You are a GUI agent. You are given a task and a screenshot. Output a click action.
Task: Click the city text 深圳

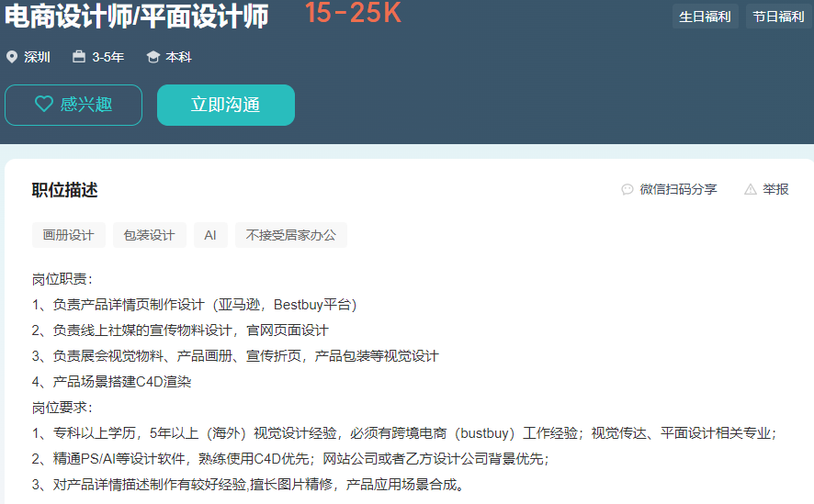pos(37,57)
